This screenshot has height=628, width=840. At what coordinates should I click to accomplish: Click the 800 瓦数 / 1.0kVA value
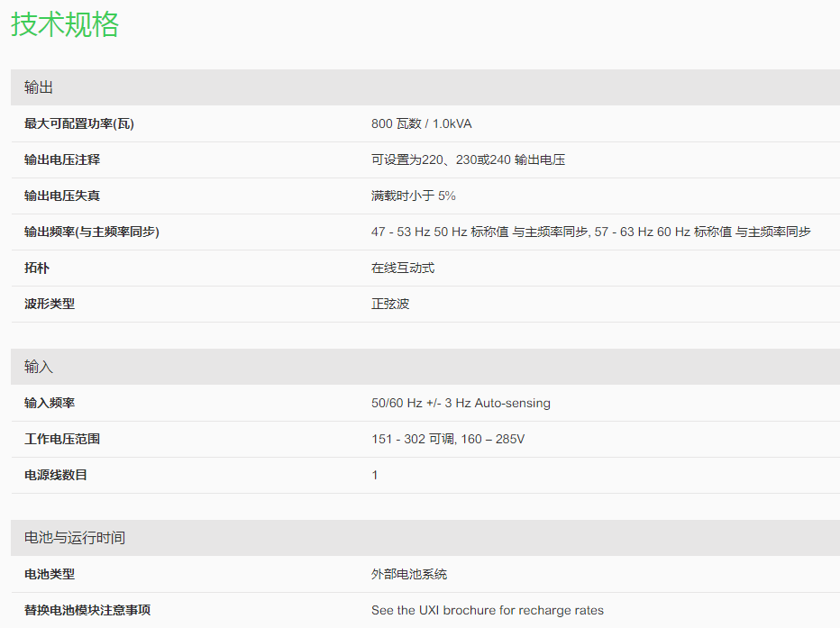click(x=421, y=123)
